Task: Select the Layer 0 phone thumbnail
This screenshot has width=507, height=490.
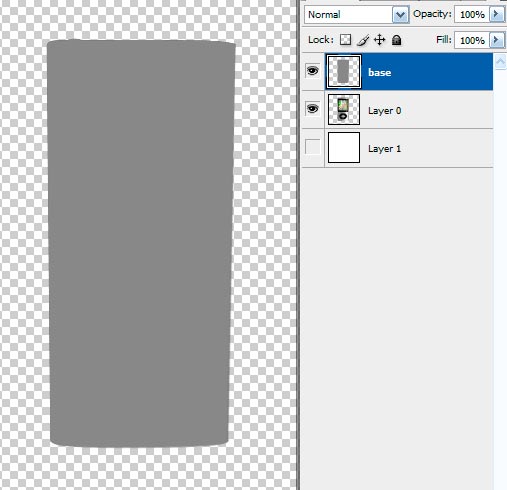Action: (344, 109)
